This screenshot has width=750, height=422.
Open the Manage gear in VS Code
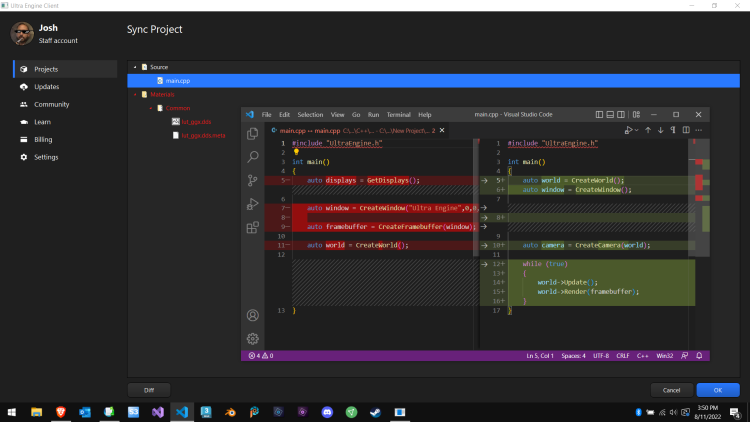point(253,339)
